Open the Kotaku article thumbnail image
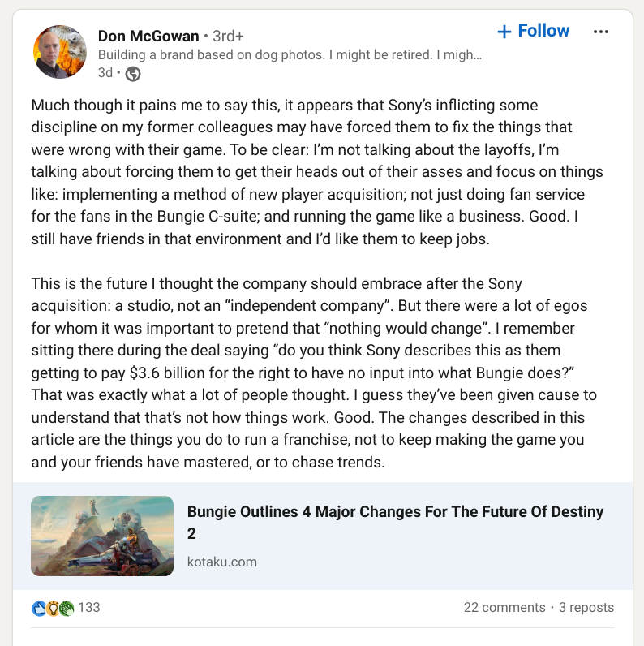The height and width of the screenshot is (646, 644). 102,536
